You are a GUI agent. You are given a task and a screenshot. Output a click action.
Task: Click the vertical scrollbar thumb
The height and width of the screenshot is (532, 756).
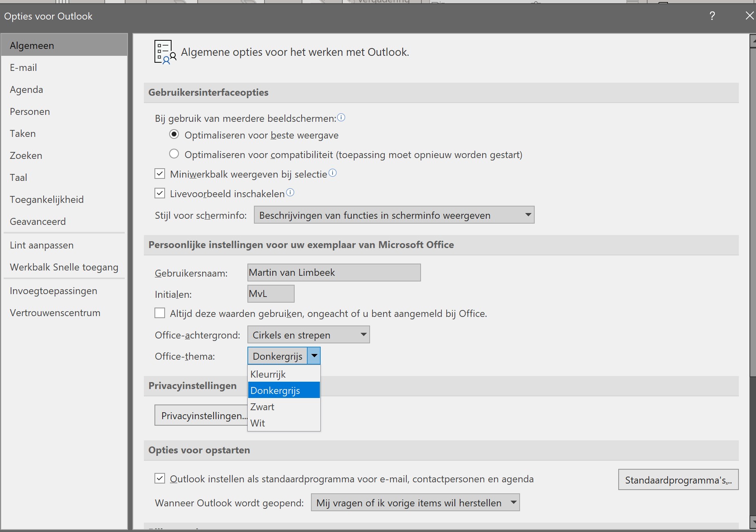point(753,212)
